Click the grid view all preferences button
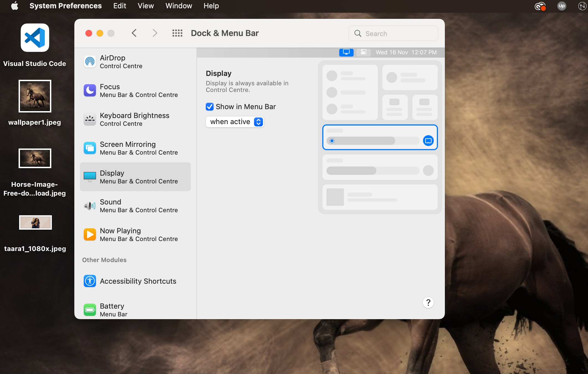Image resolution: width=588 pixels, height=374 pixels. coord(177,32)
